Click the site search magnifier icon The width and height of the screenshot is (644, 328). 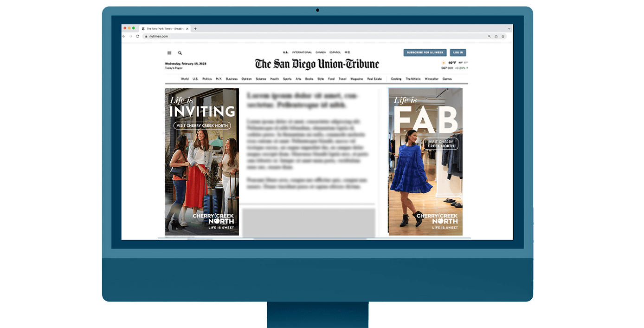[180, 53]
